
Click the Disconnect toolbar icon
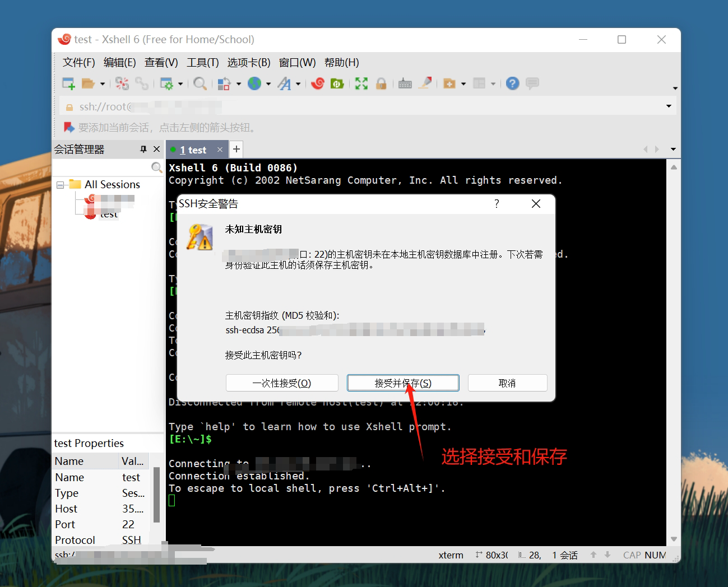pyautogui.click(x=122, y=83)
